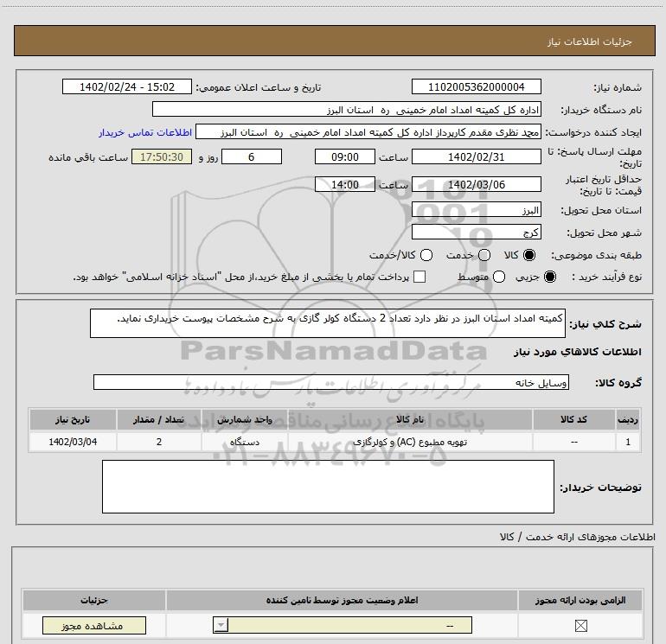Click the شهر محل تحویل field
Screen dimensions: 666x644
(476, 232)
